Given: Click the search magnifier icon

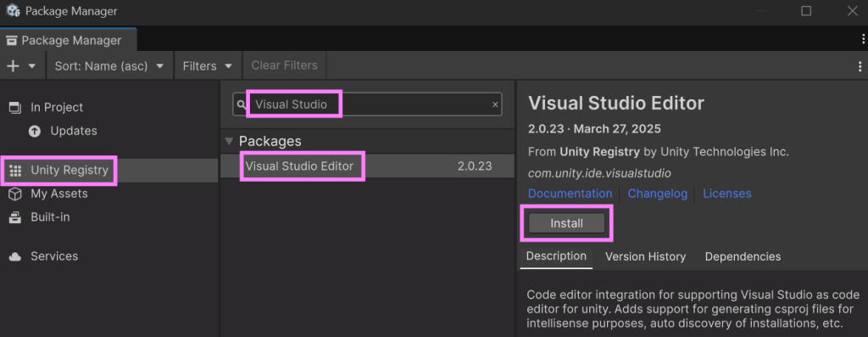Looking at the screenshot, I should [x=242, y=104].
